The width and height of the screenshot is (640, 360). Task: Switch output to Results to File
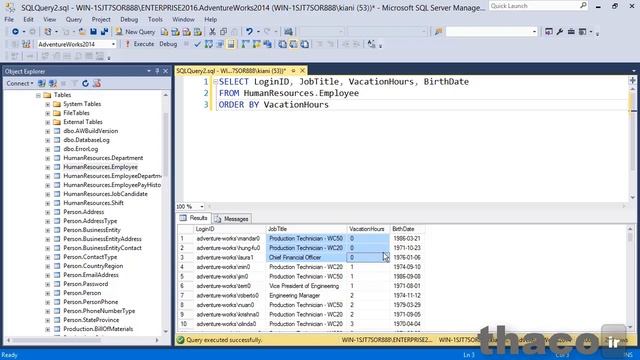coord(304,44)
